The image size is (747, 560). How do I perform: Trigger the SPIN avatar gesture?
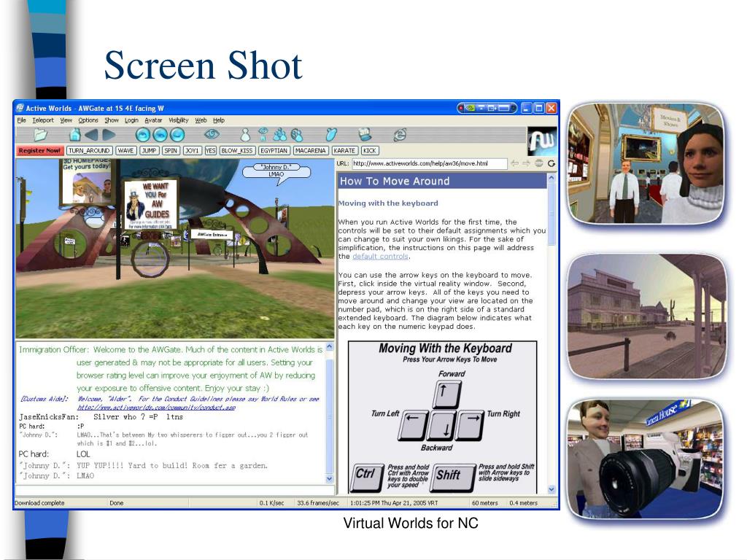171,150
